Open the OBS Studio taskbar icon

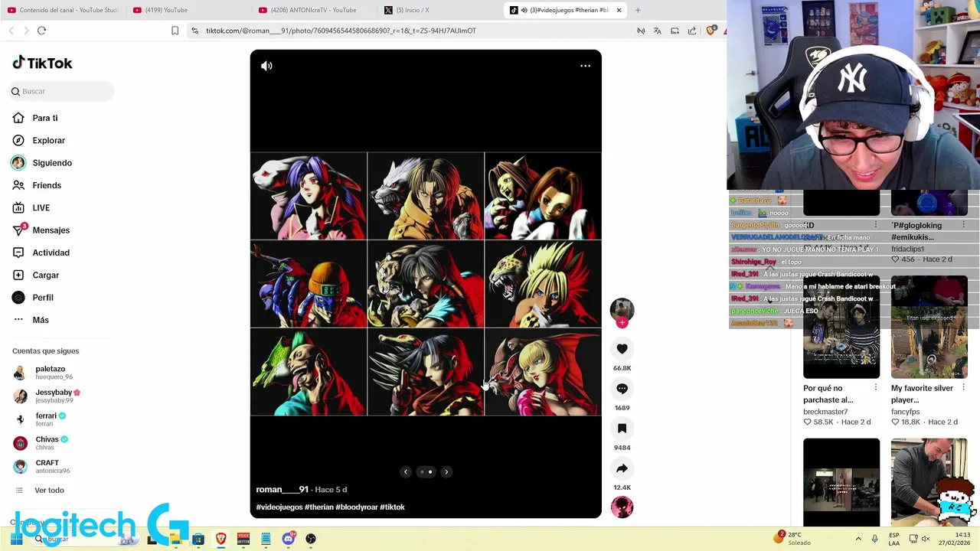[311, 539]
